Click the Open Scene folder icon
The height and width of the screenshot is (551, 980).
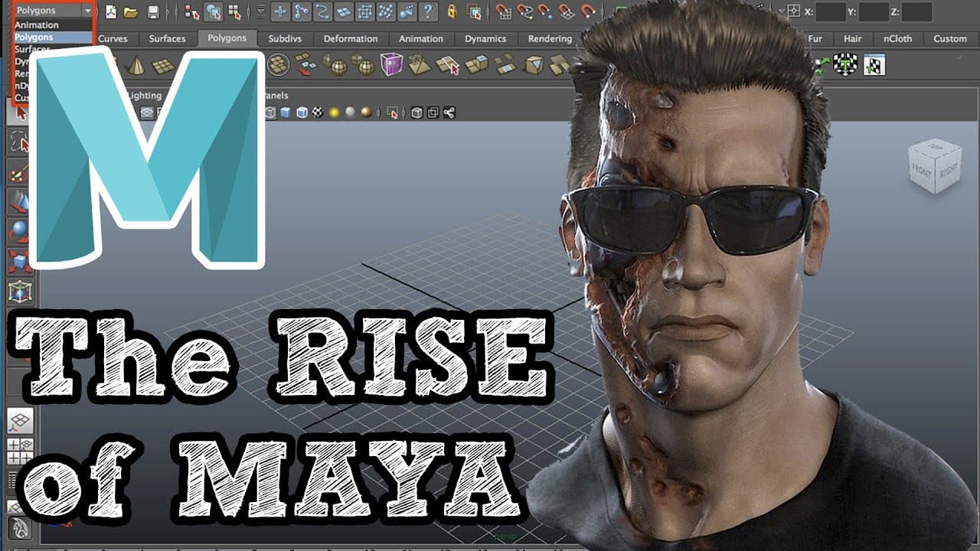tap(131, 11)
